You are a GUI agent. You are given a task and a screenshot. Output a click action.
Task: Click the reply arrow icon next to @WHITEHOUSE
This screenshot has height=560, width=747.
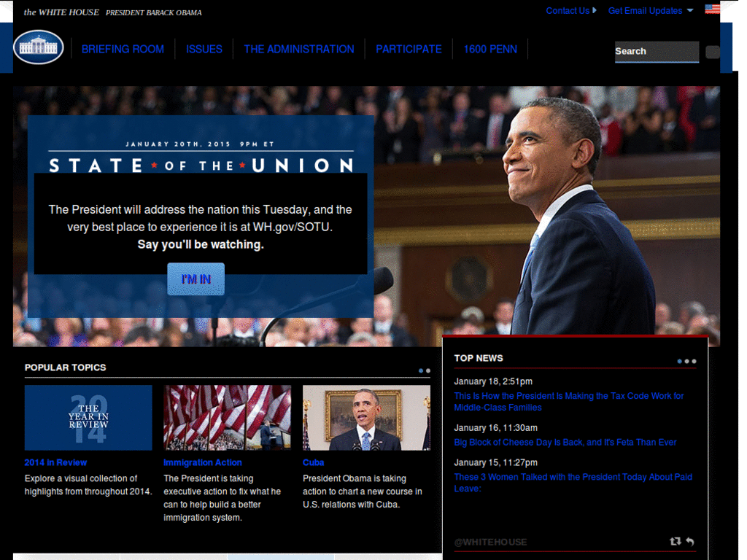coord(690,542)
